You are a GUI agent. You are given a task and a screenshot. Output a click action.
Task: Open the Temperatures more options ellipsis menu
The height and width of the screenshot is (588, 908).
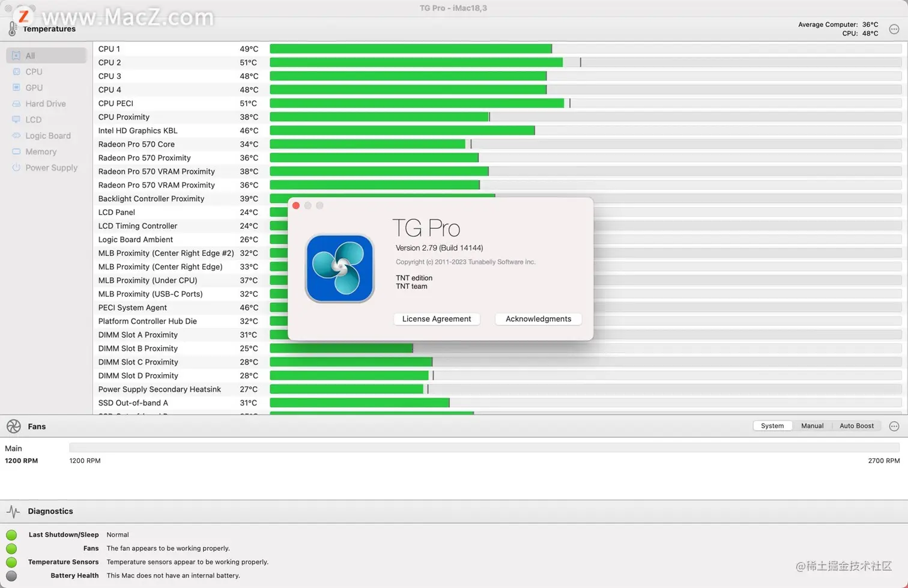(894, 29)
